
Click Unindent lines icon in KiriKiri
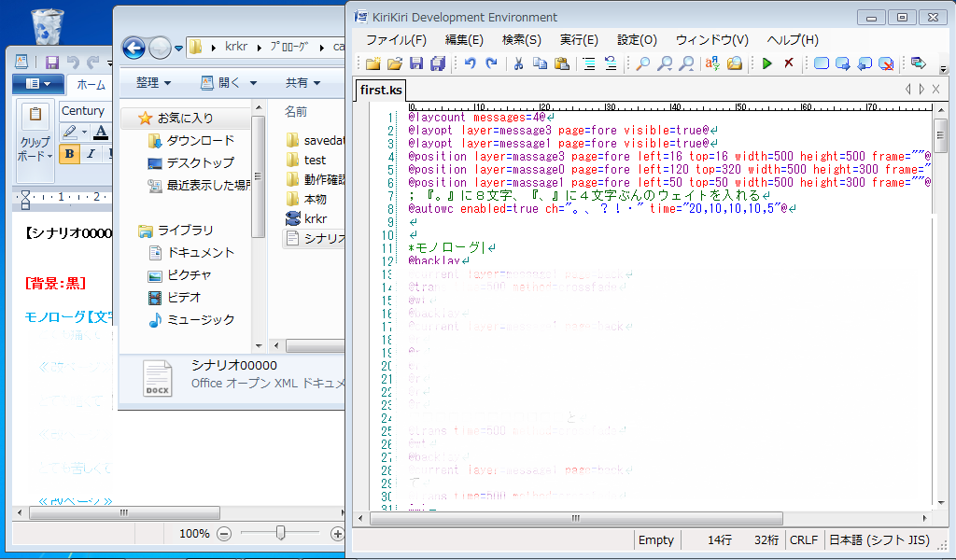tap(611, 63)
